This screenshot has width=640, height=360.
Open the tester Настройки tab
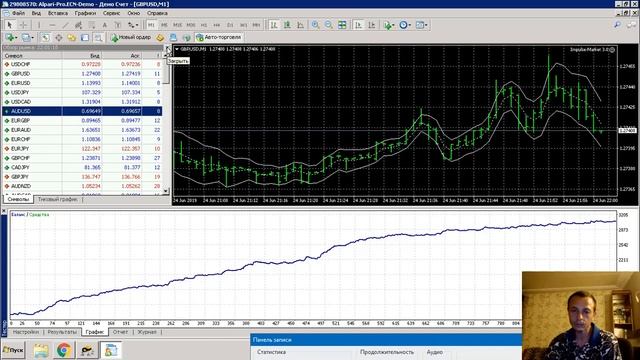point(26,332)
